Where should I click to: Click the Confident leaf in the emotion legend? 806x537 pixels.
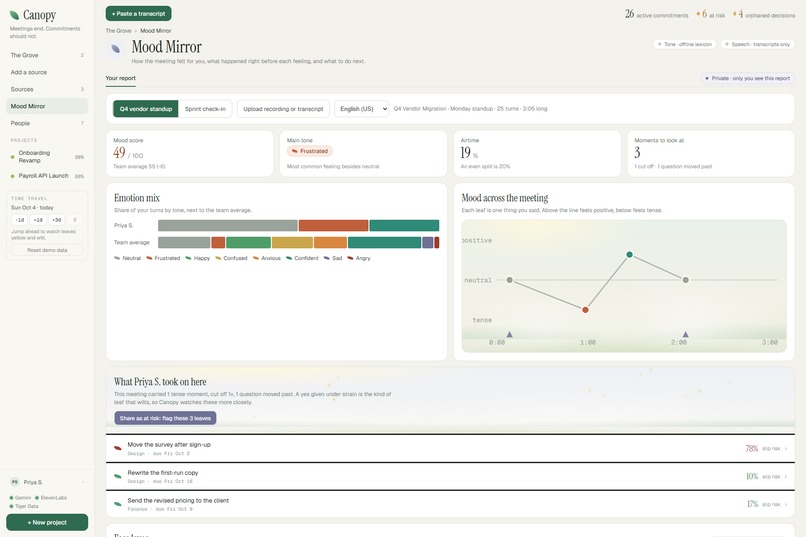click(289, 258)
